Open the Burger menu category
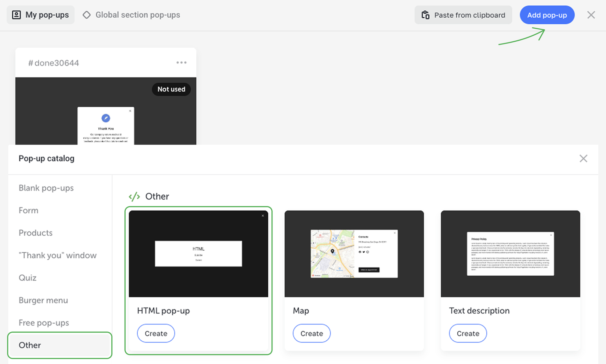606x364 pixels. click(x=43, y=300)
